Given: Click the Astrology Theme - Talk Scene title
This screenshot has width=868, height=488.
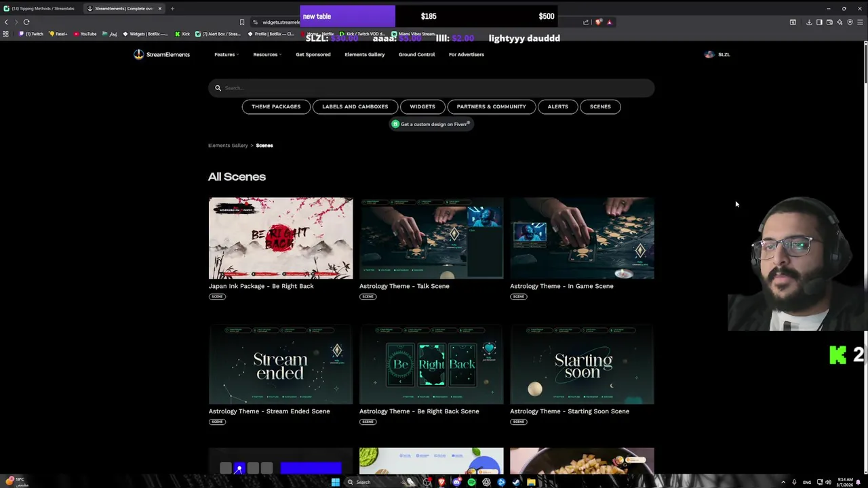Looking at the screenshot, I should 404,286.
